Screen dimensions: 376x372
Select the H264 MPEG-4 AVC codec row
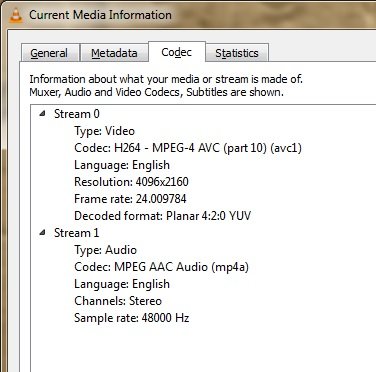click(x=188, y=148)
